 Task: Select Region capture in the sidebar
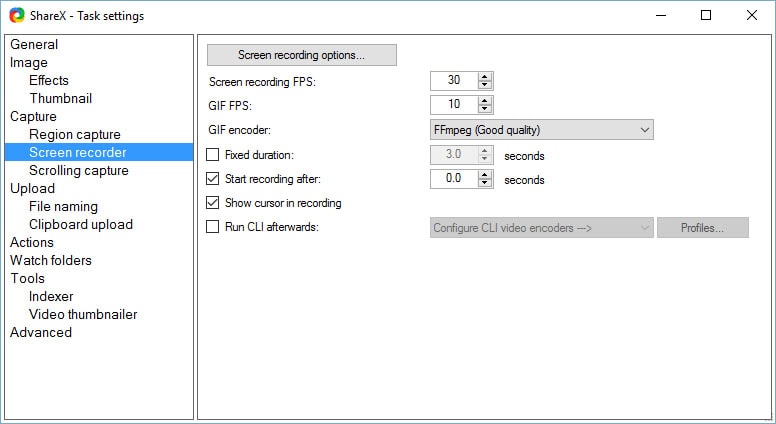[75, 134]
